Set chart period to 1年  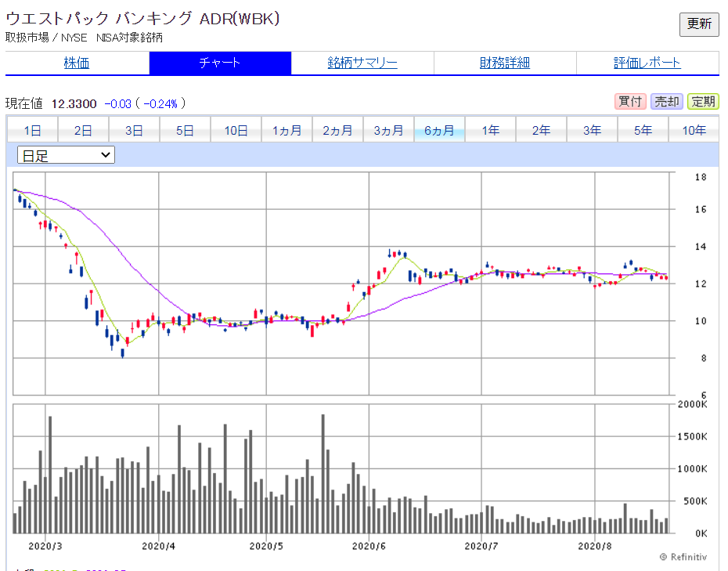490,131
